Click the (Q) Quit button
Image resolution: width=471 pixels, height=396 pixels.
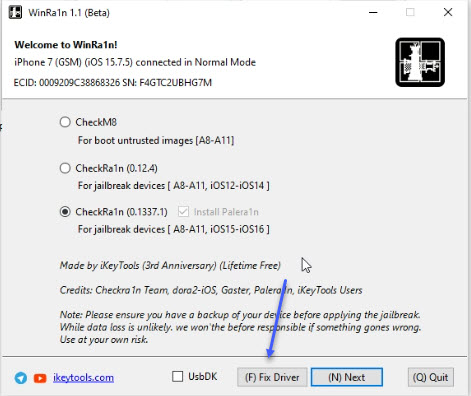point(430,377)
